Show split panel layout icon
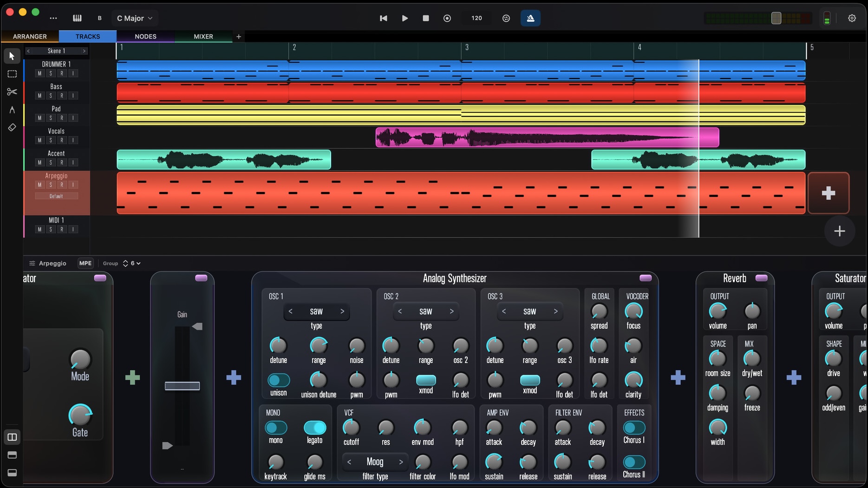Image resolution: width=868 pixels, height=488 pixels. (x=12, y=437)
